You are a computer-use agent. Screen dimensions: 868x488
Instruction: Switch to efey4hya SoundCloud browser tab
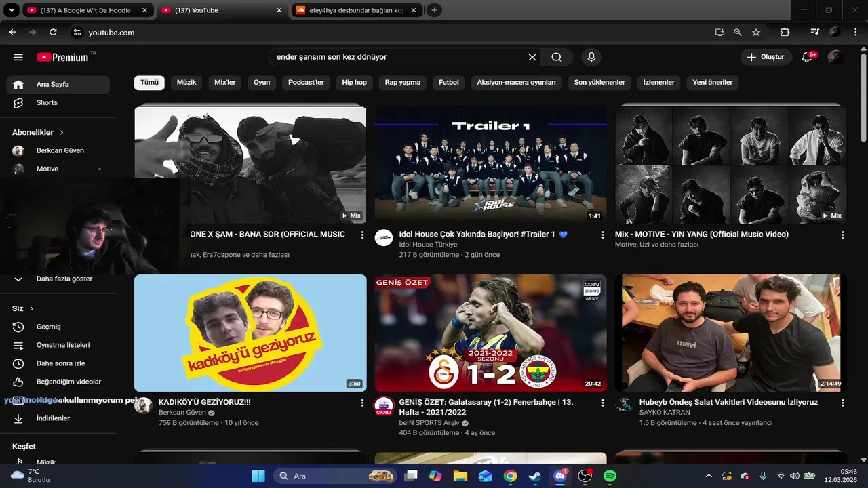pyautogui.click(x=355, y=10)
